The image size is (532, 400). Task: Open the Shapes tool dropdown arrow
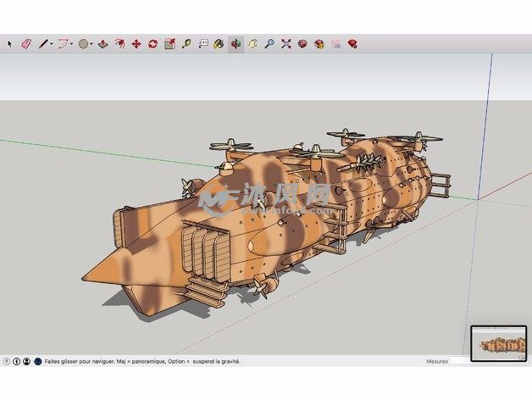tap(91, 43)
